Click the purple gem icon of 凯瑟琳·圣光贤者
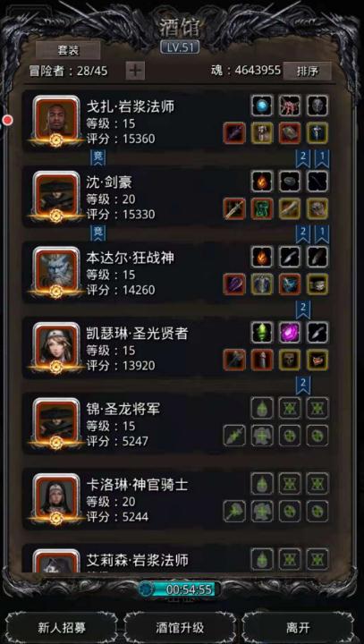364x644 pixels. pos(290,332)
